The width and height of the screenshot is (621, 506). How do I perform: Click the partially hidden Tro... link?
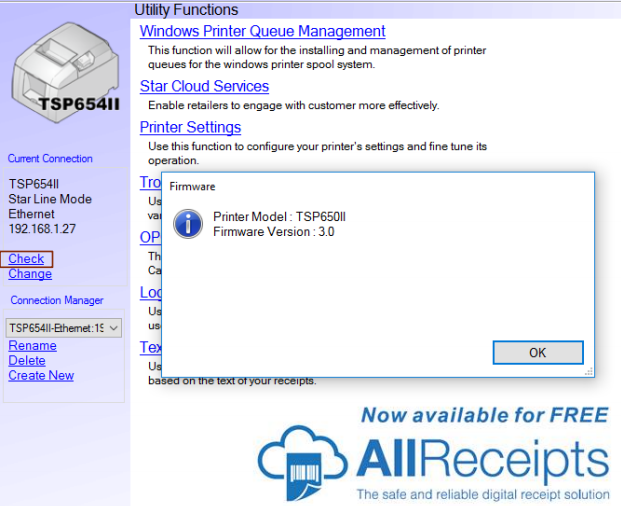(x=150, y=182)
